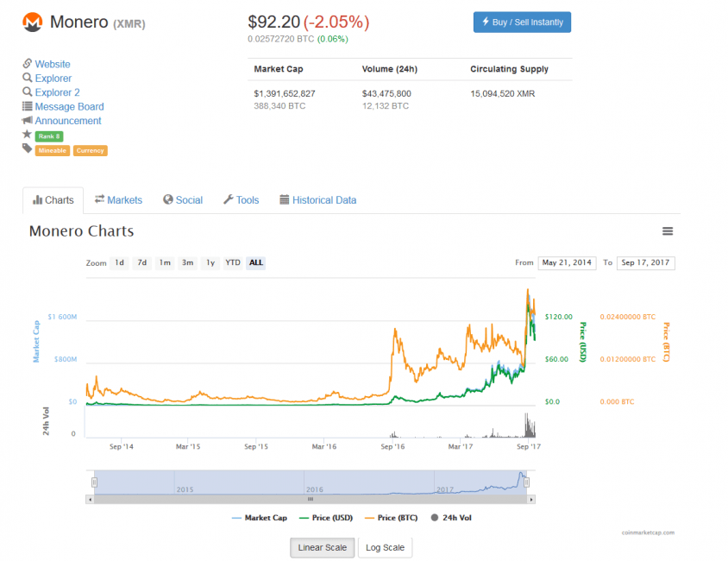Open the Message Board link
The image size is (728, 561).
pyautogui.click(x=69, y=107)
